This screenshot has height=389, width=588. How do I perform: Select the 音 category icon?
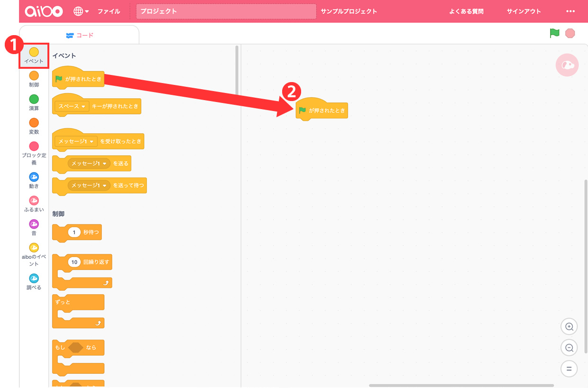coord(34,224)
